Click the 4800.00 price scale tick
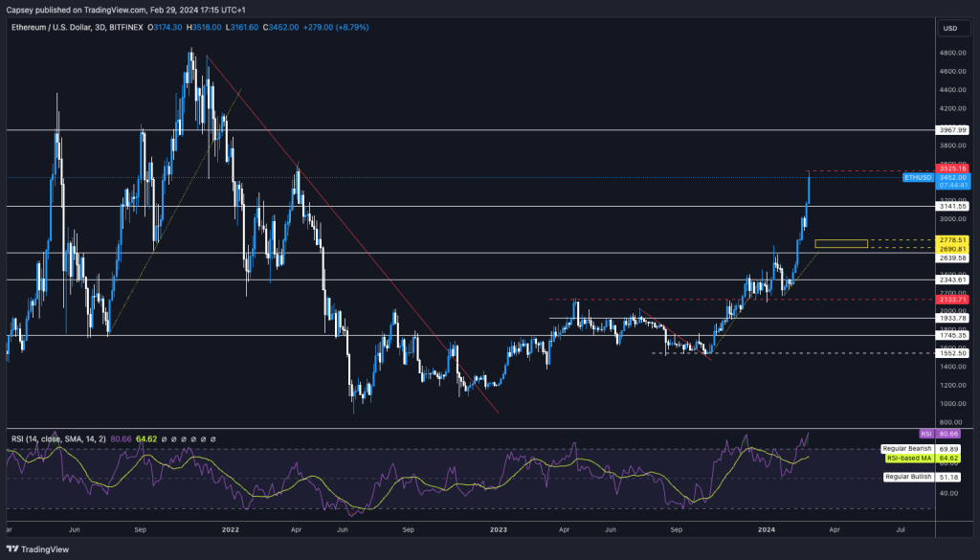 click(952, 53)
